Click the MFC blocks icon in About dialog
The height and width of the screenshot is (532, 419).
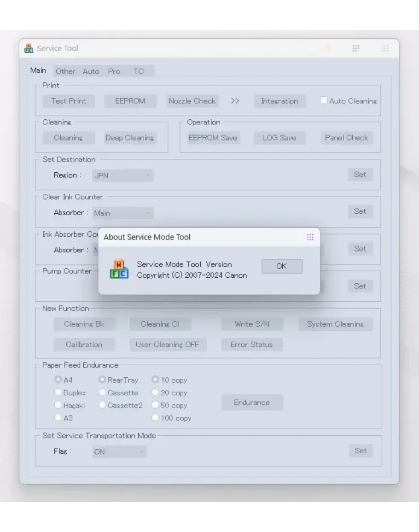pyautogui.click(x=119, y=269)
